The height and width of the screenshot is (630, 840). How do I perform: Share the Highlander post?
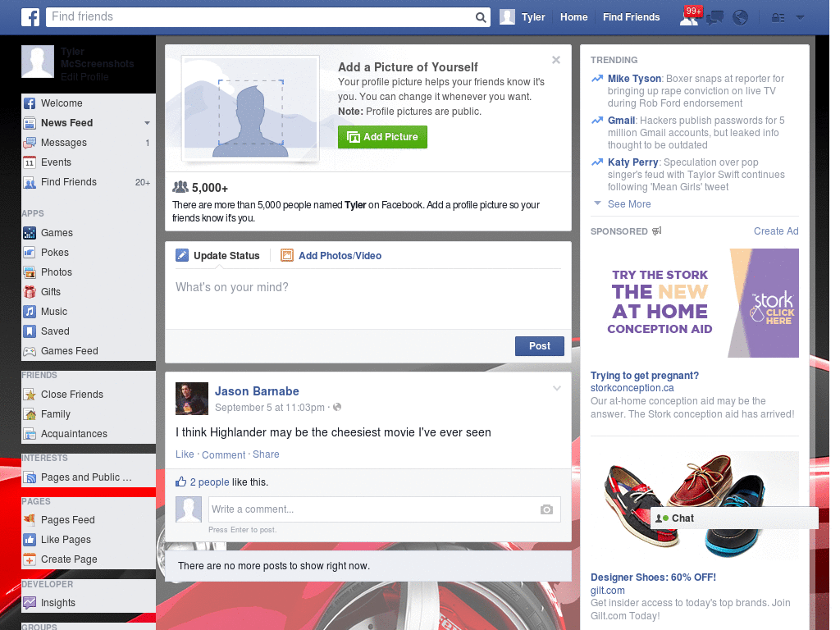point(266,454)
